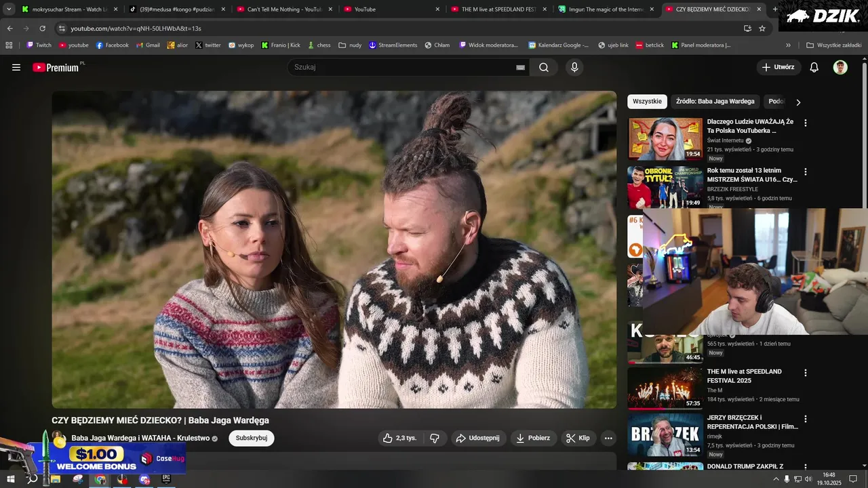Open Chrome apps grid in bookmarks bar
Screen dimensions: 868x488
click(9, 45)
